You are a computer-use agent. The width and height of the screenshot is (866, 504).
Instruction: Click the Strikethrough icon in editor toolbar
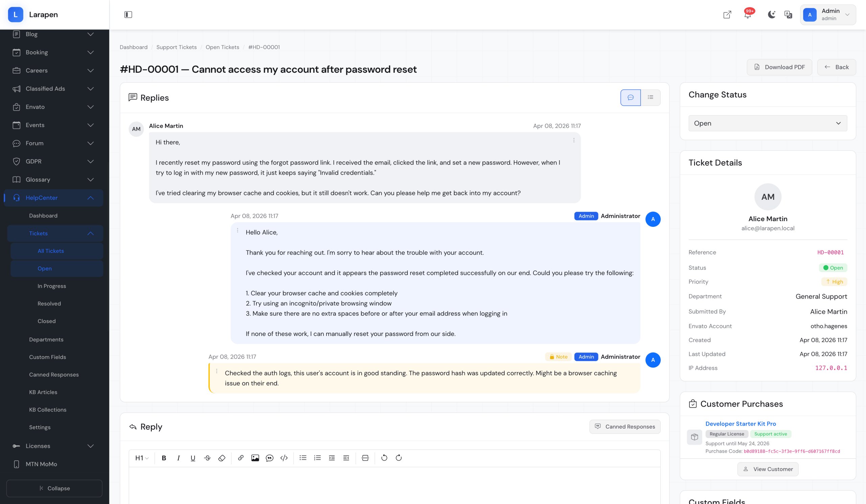[207, 458]
